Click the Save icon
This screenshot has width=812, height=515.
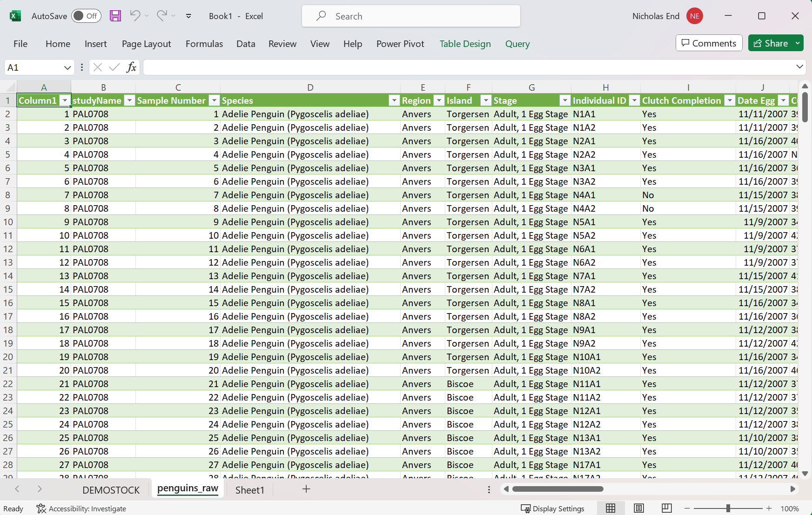click(115, 15)
